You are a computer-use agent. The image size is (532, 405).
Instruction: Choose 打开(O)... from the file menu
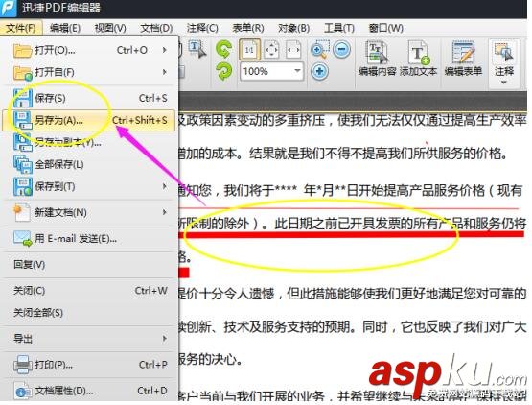click(90, 50)
